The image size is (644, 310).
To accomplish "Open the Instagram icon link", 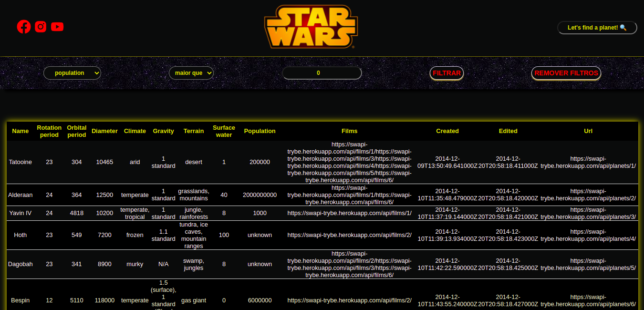I will tap(41, 27).
